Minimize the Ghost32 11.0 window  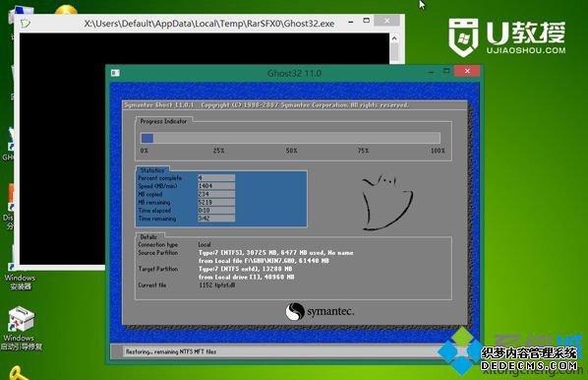[431, 71]
